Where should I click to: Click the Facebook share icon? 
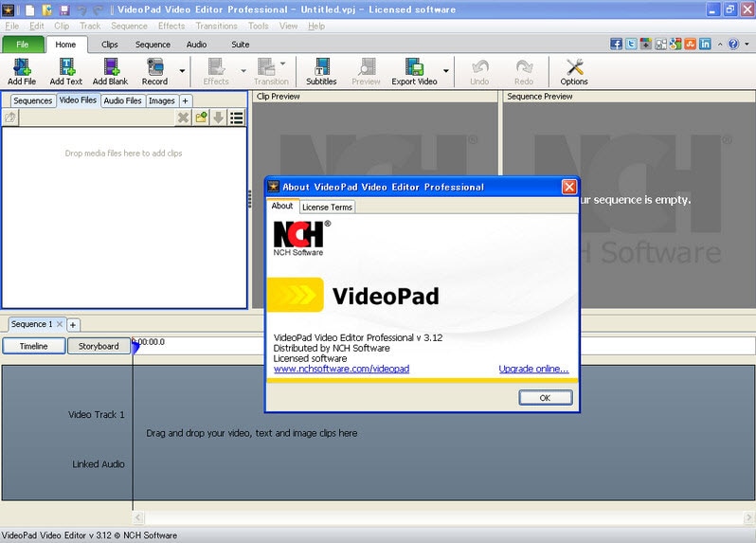[616, 44]
